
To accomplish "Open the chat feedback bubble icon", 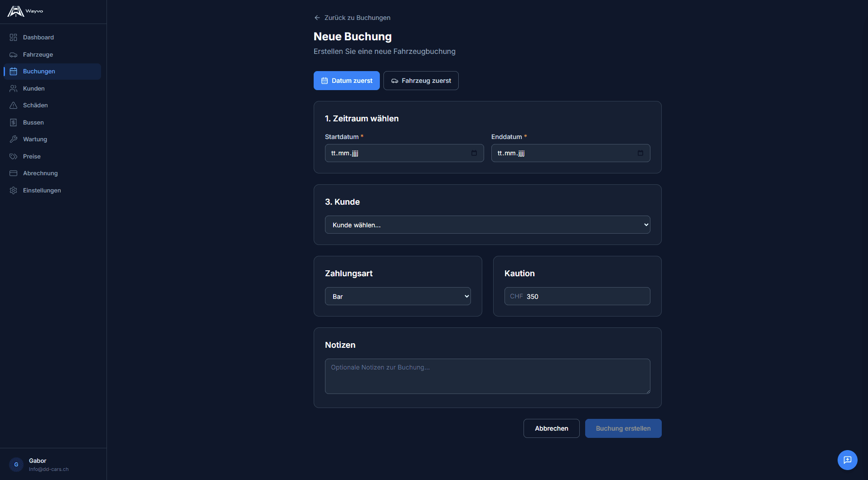I will pyautogui.click(x=847, y=460).
